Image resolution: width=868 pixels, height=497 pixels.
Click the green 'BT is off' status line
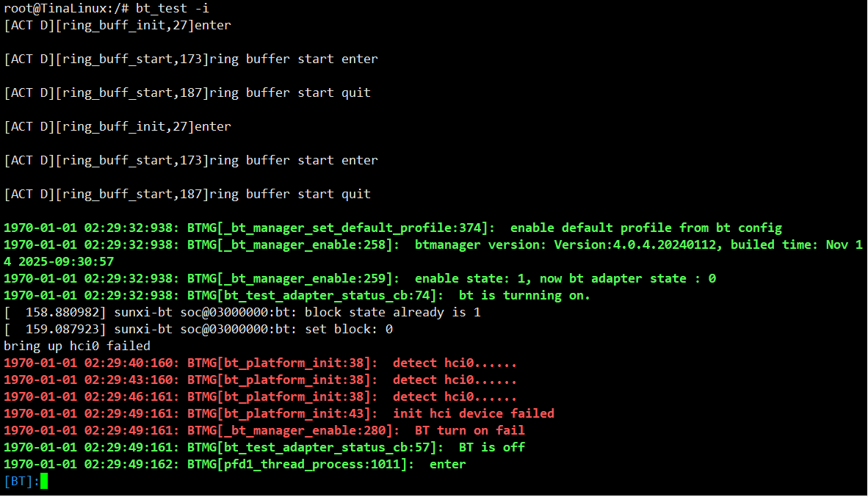click(x=491, y=447)
